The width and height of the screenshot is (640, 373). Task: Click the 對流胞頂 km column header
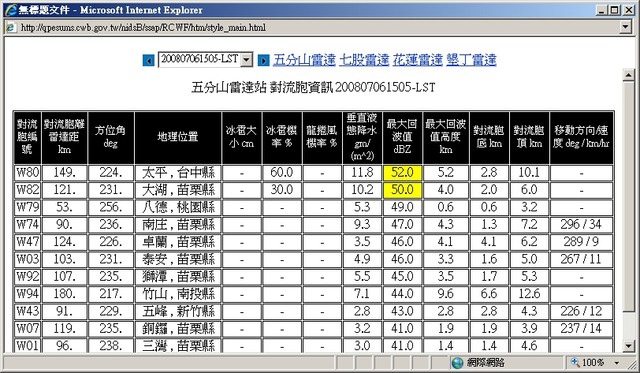[x=529, y=138]
